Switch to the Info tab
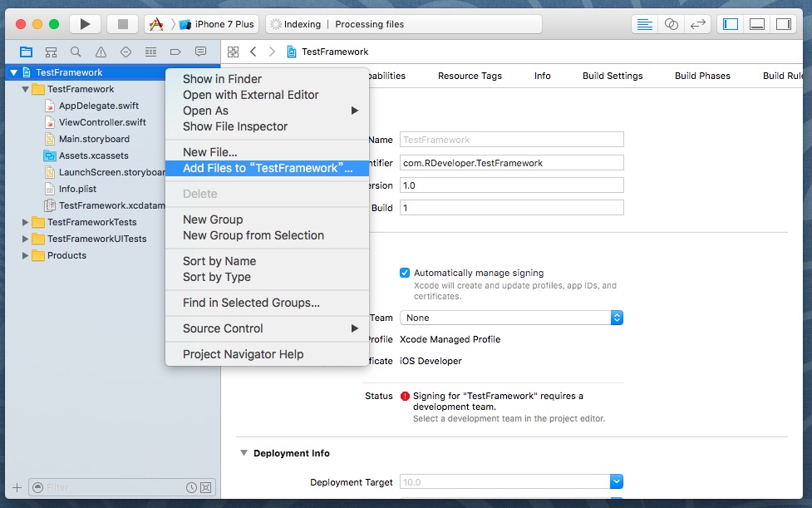 (x=542, y=76)
